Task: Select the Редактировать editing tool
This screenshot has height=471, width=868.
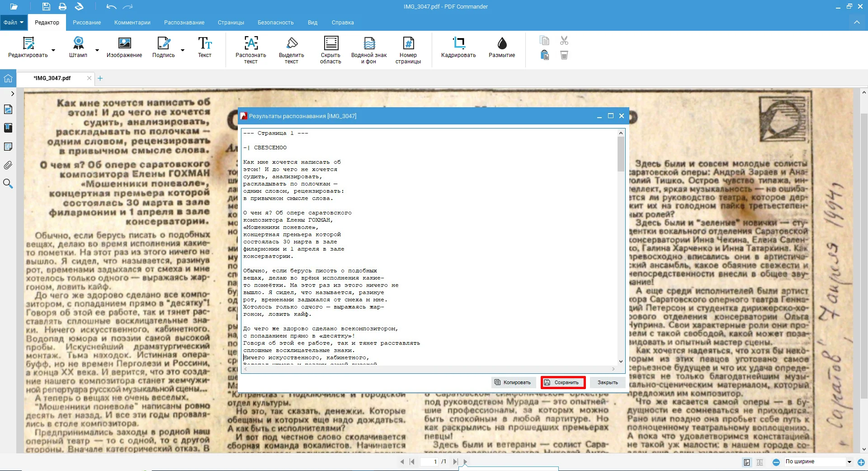Action: click(x=28, y=48)
